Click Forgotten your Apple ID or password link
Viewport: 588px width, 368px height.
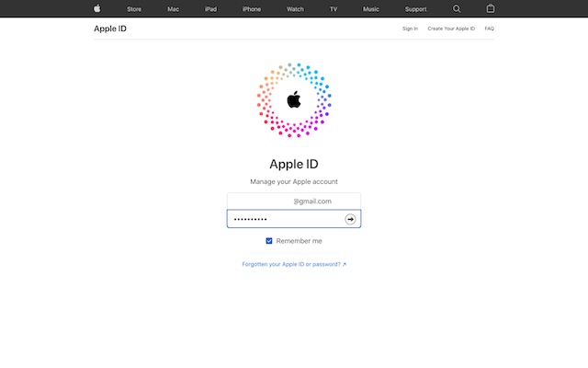pyautogui.click(x=294, y=264)
